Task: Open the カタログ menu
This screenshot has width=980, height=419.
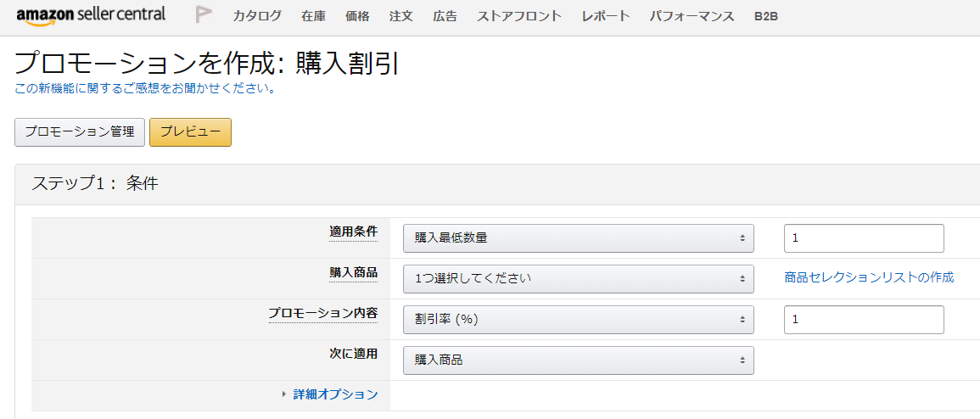Action: pos(257,16)
